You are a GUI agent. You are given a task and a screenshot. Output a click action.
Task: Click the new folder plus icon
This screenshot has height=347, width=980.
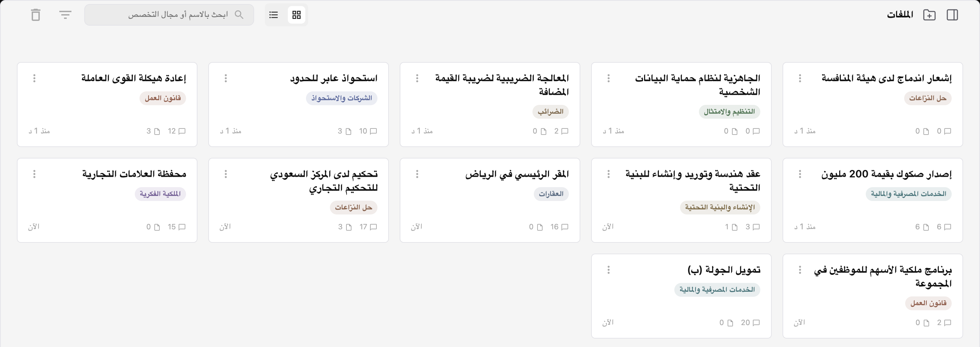pos(929,15)
